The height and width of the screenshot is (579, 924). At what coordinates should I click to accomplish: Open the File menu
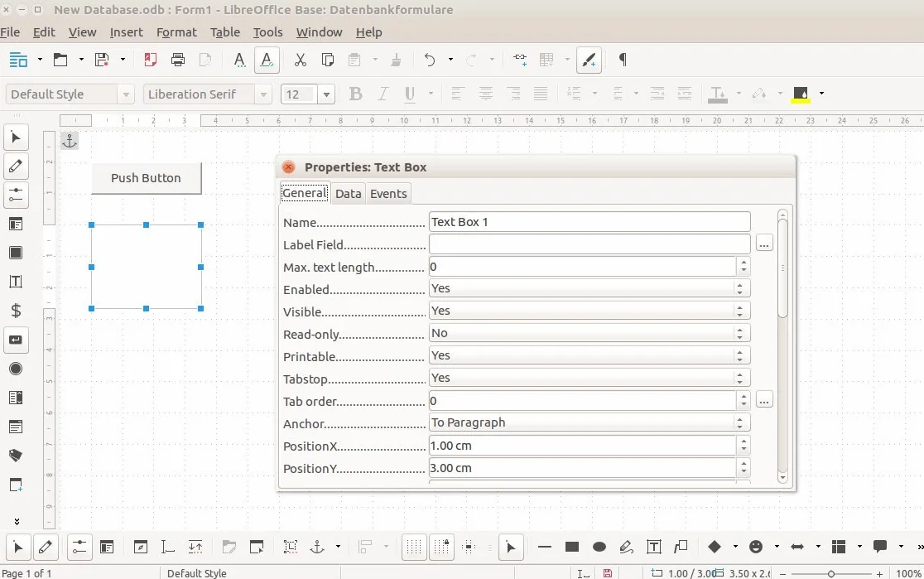[10, 31]
